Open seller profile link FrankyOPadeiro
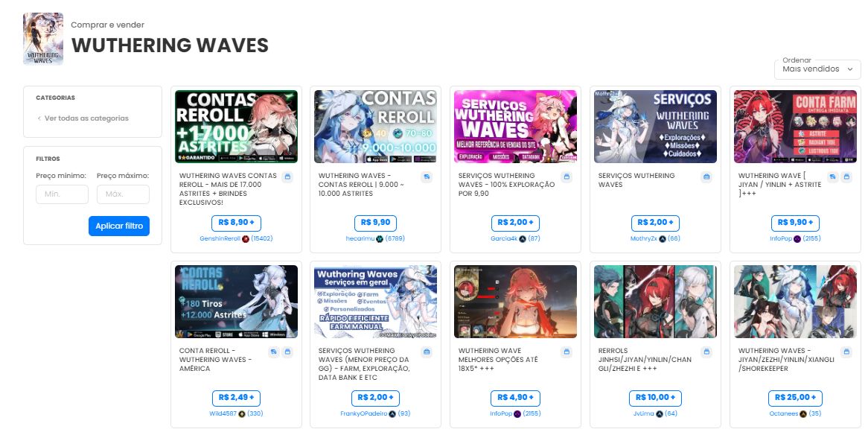The image size is (868, 432). point(364,413)
